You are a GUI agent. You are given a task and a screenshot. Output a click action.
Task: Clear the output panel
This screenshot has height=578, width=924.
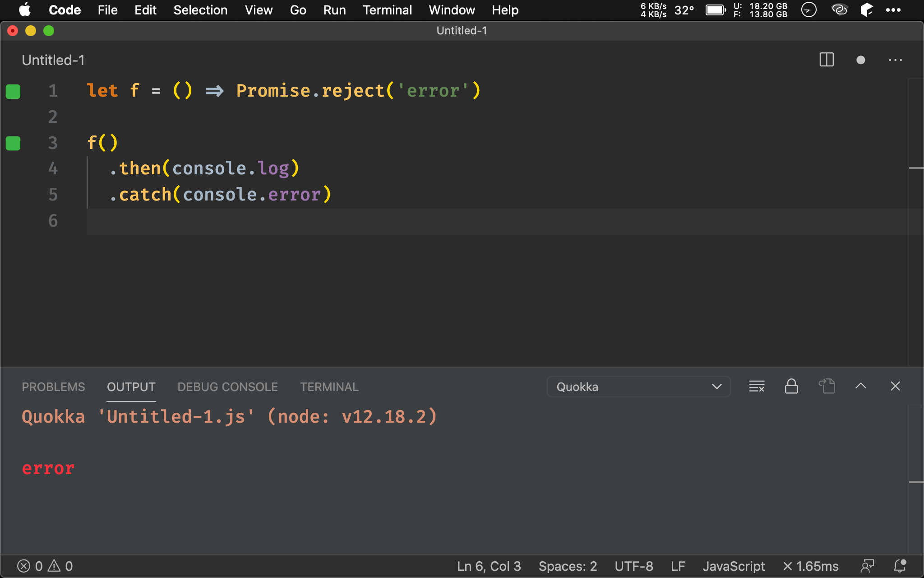(x=757, y=387)
